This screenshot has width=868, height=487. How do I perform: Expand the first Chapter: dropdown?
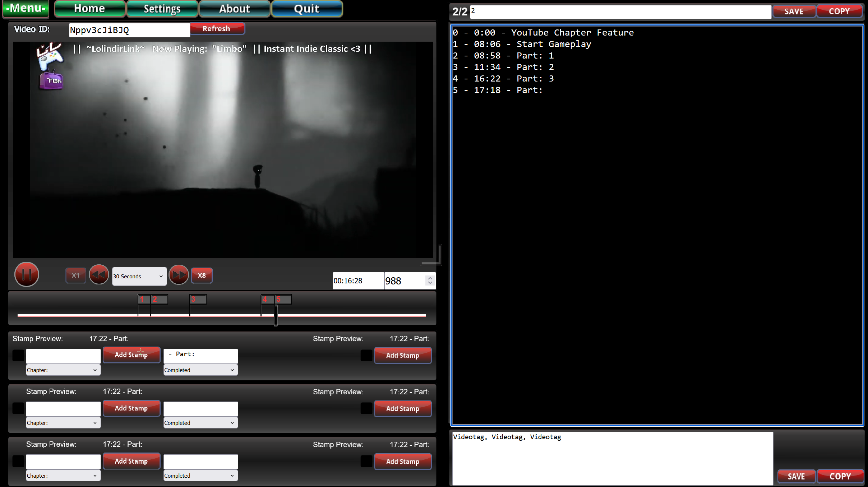click(63, 370)
